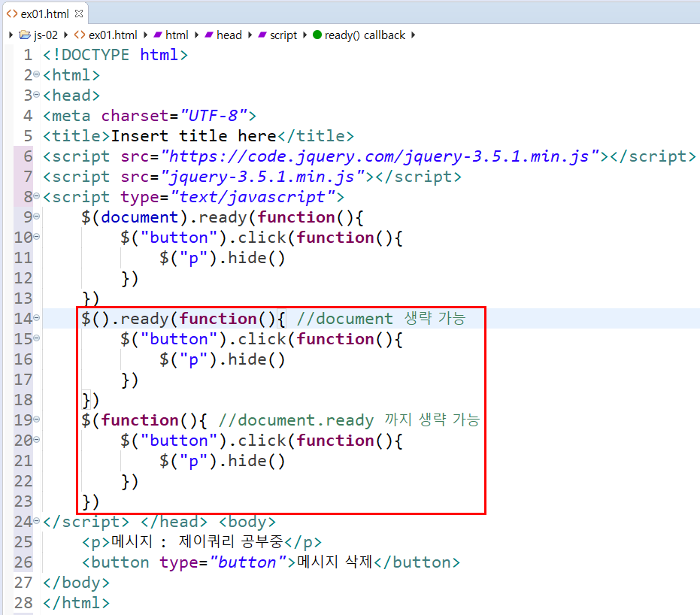
Task: Expand breadcrumb arrow after js-02
Action: click(65, 35)
